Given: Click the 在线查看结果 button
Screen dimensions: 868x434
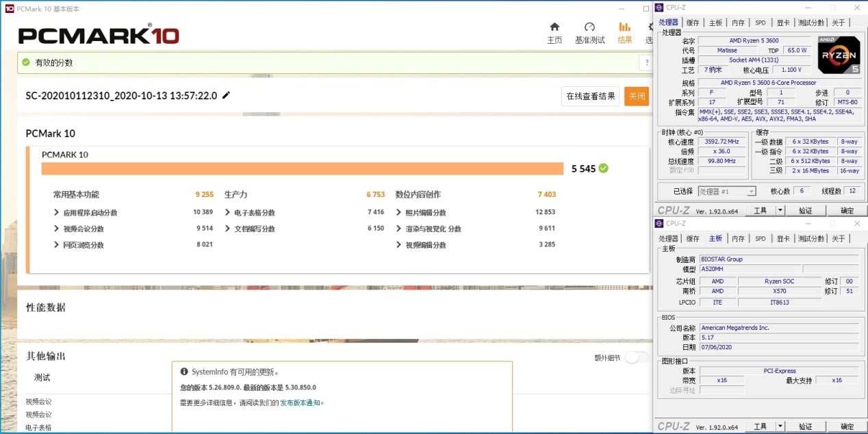Looking at the screenshot, I should coord(590,96).
